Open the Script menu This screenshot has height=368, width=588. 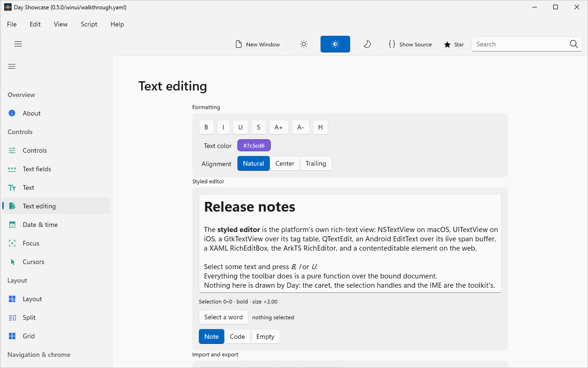point(89,24)
